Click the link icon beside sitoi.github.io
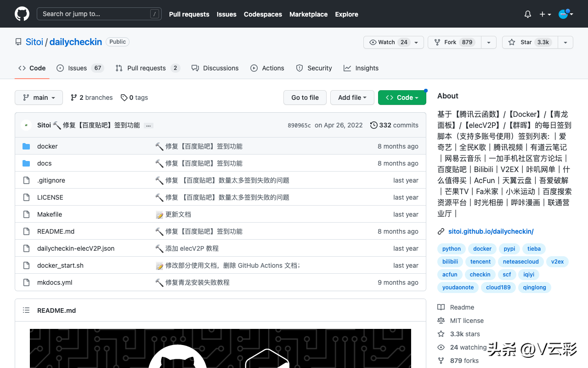This screenshot has width=588, height=368. [x=441, y=231]
